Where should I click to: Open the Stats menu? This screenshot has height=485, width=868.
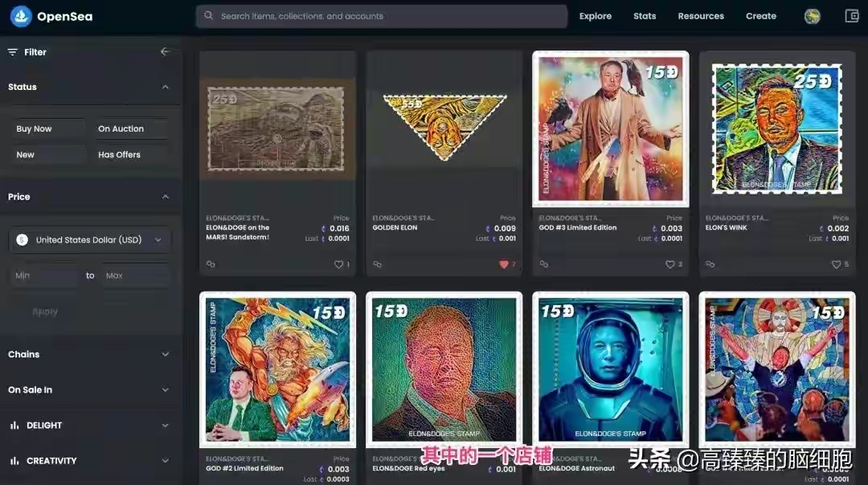645,16
